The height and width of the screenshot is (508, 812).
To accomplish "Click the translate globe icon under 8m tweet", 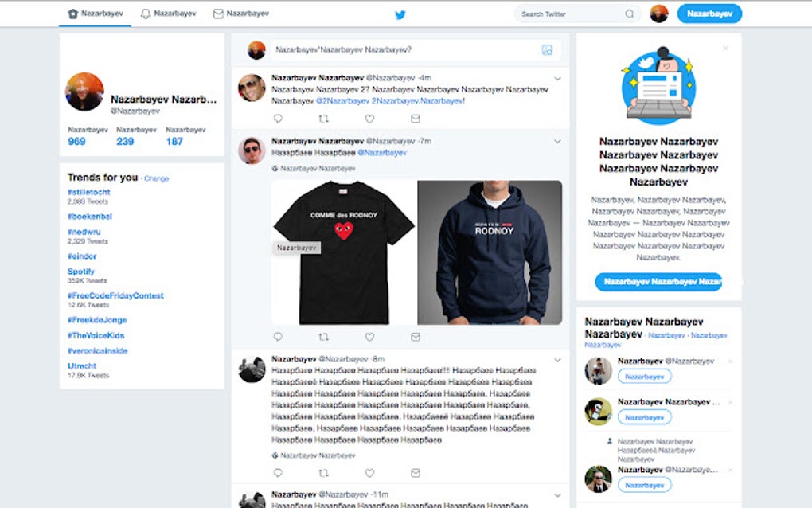I will [275, 455].
